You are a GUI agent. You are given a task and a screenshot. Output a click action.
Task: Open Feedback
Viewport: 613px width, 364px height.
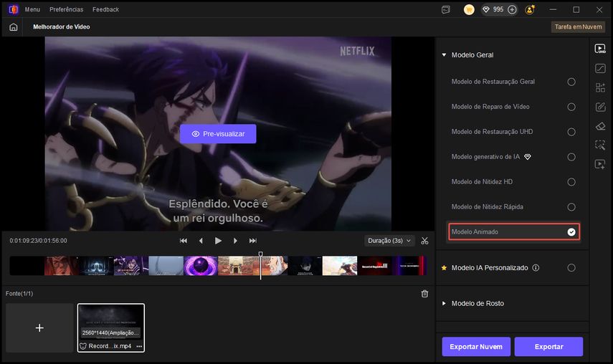pos(105,9)
